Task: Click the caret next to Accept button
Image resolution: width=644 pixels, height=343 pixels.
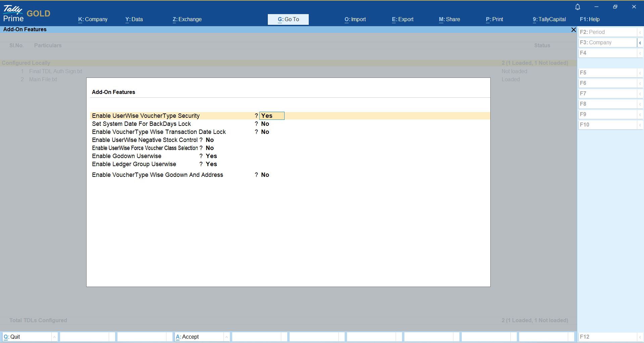Action: 227,337
